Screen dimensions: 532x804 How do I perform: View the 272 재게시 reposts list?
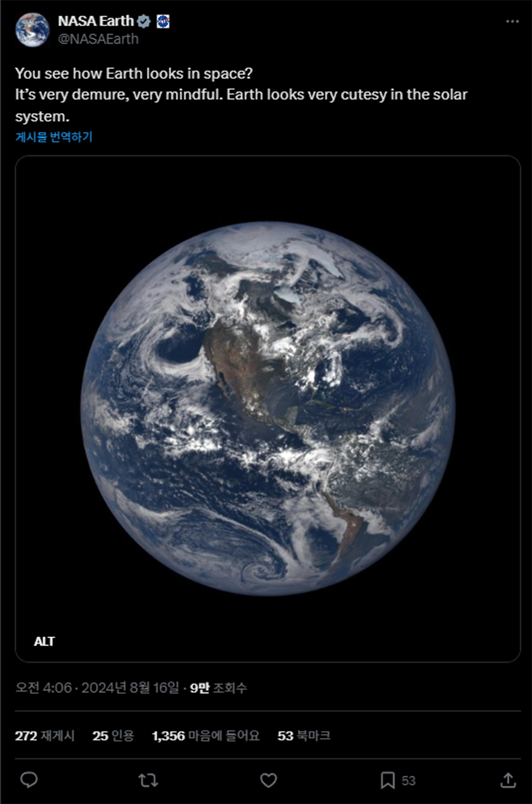point(45,736)
